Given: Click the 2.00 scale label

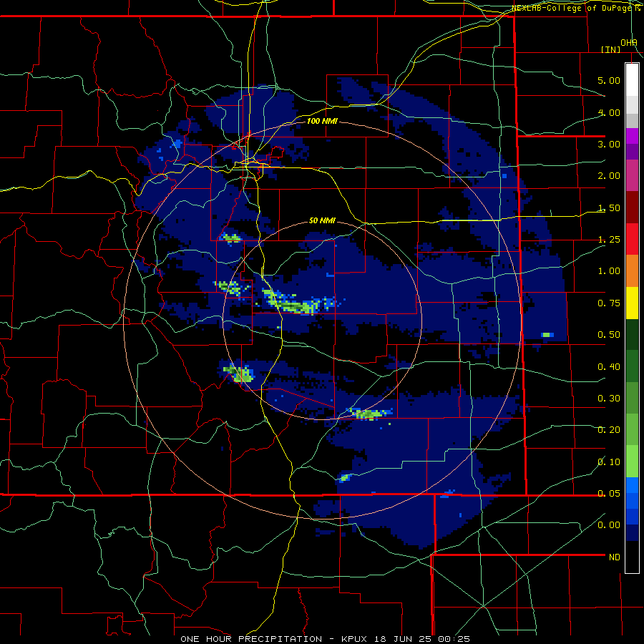Looking at the screenshot, I should [609, 176].
